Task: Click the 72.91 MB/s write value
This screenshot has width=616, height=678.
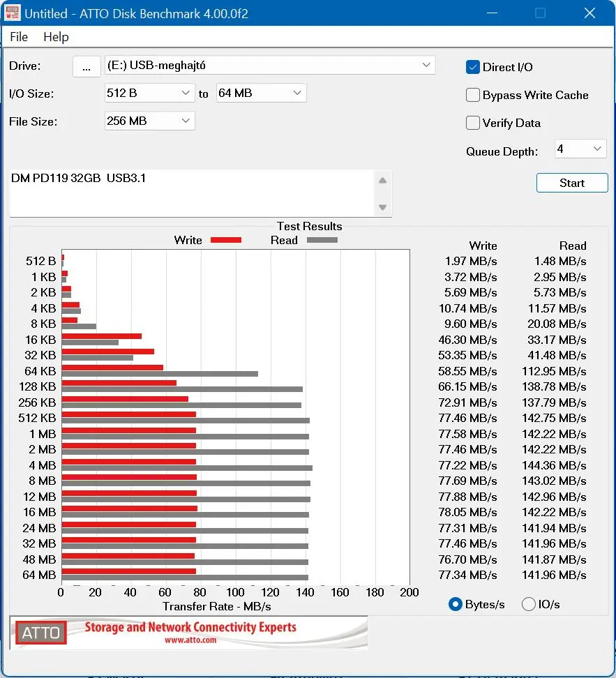Action: pos(467,402)
